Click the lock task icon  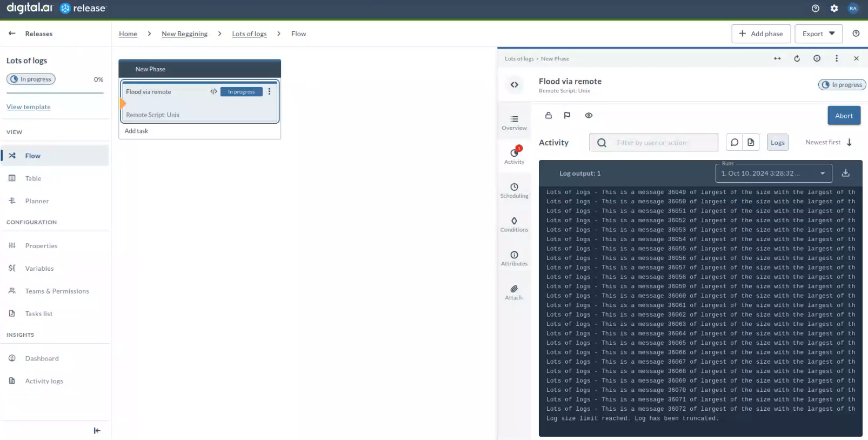pos(549,115)
